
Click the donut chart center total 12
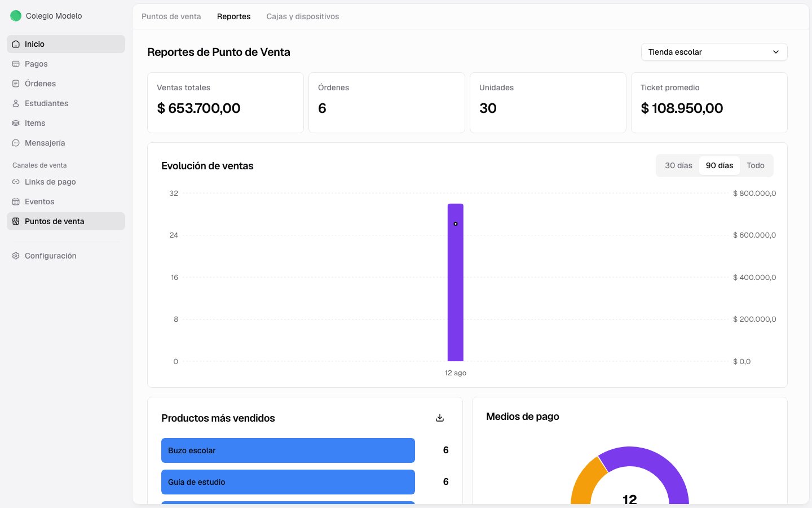click(630, 499)
